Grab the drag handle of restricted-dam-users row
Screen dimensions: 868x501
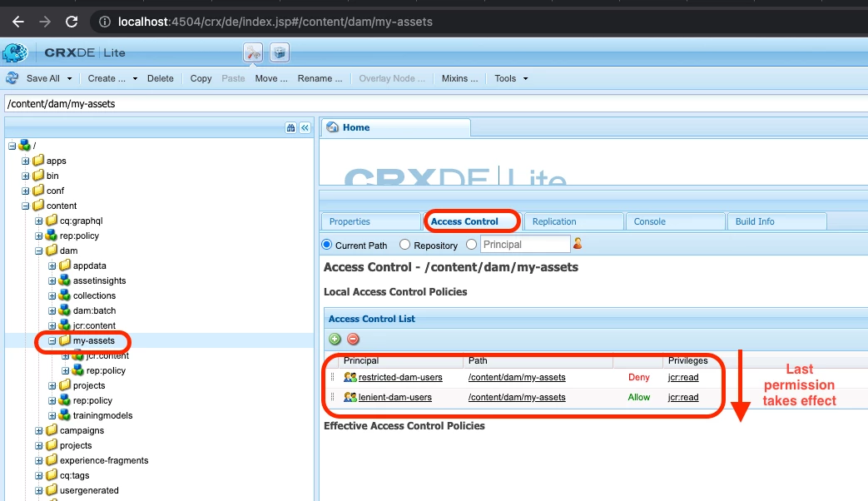[332, 377]
